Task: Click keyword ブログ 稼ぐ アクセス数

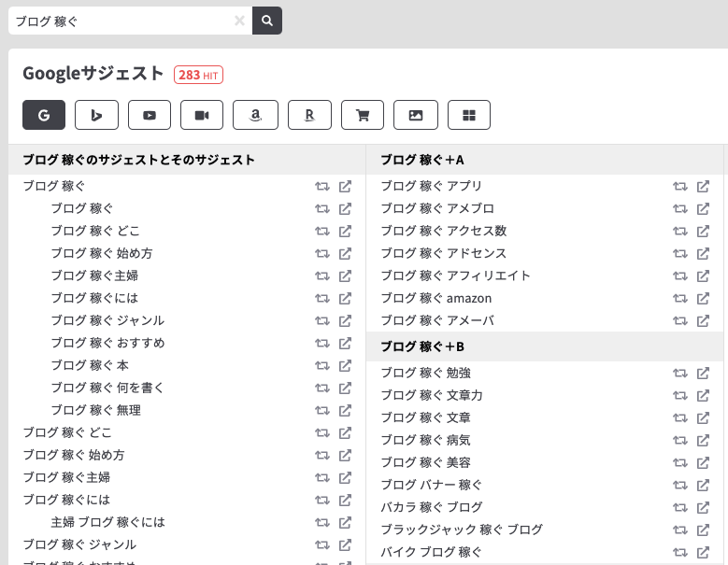Action: 443,231
